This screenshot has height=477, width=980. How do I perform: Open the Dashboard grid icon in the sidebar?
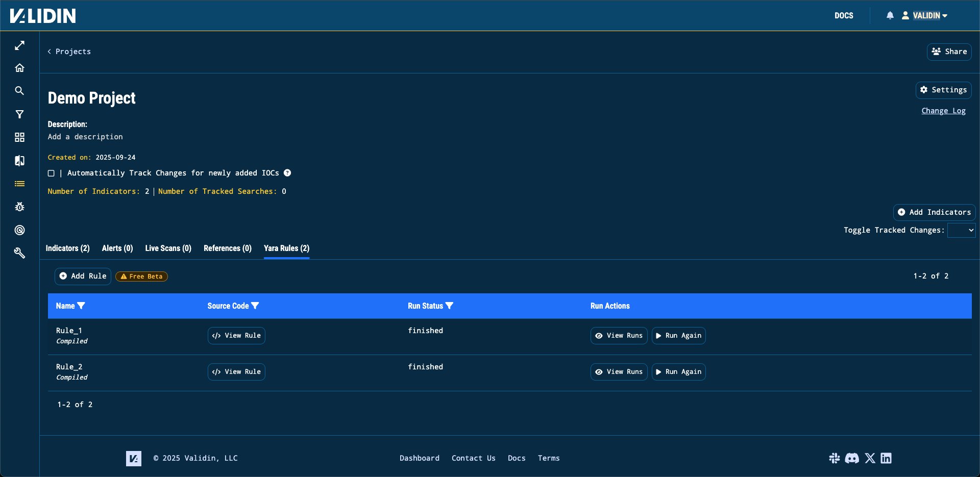[19, 137]
